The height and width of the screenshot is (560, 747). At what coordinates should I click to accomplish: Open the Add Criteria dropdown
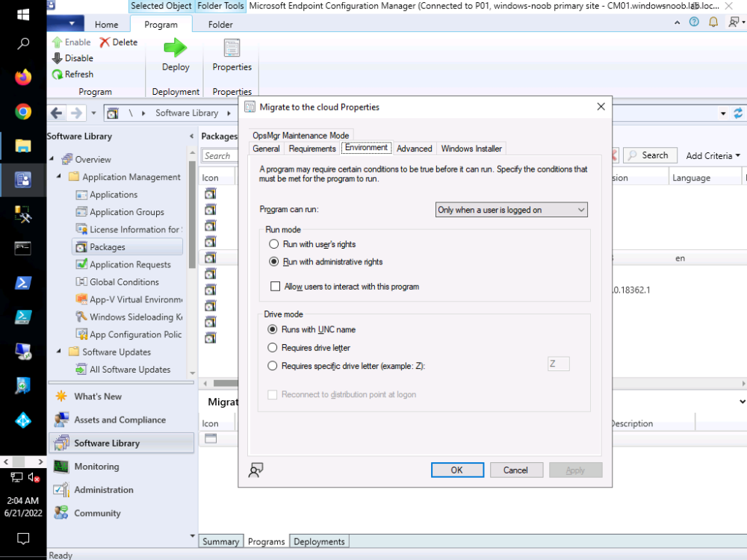[x=713, y=156]
